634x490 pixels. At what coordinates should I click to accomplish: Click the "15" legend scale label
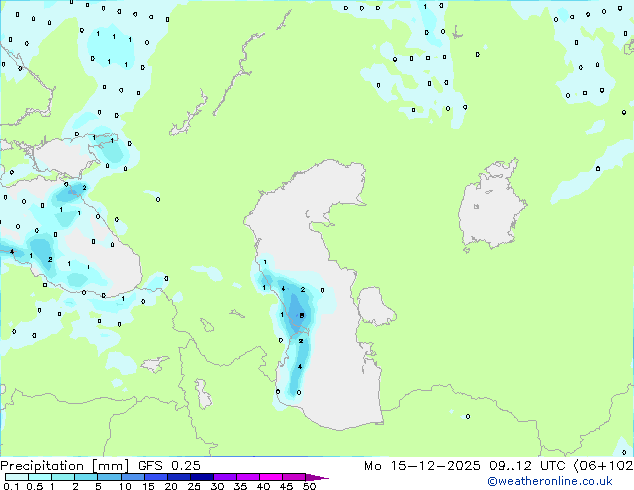[x=148, y=486]
